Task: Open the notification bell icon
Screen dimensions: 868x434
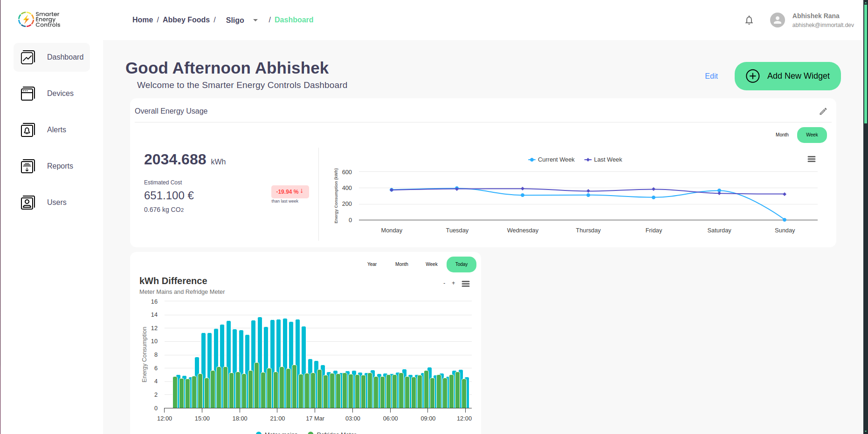Action: [x=749, y=20]
